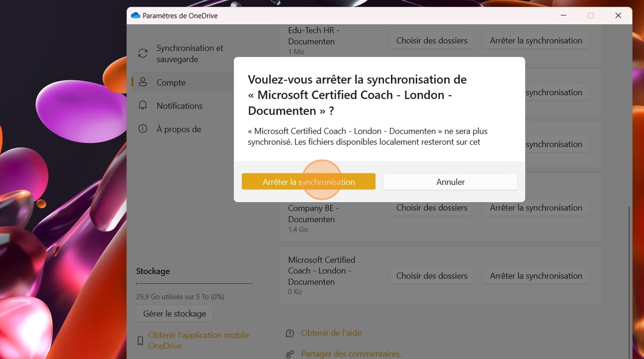The image size is (644, 359).
Task: Arrêter la synchronisation for Company BE - Documenten
Action: (x=536, y=207)
